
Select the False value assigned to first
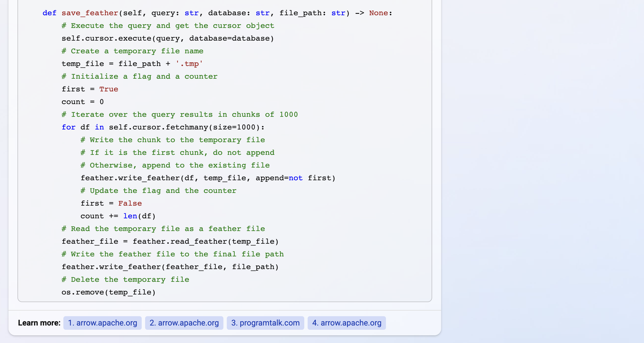click(130, 203)
